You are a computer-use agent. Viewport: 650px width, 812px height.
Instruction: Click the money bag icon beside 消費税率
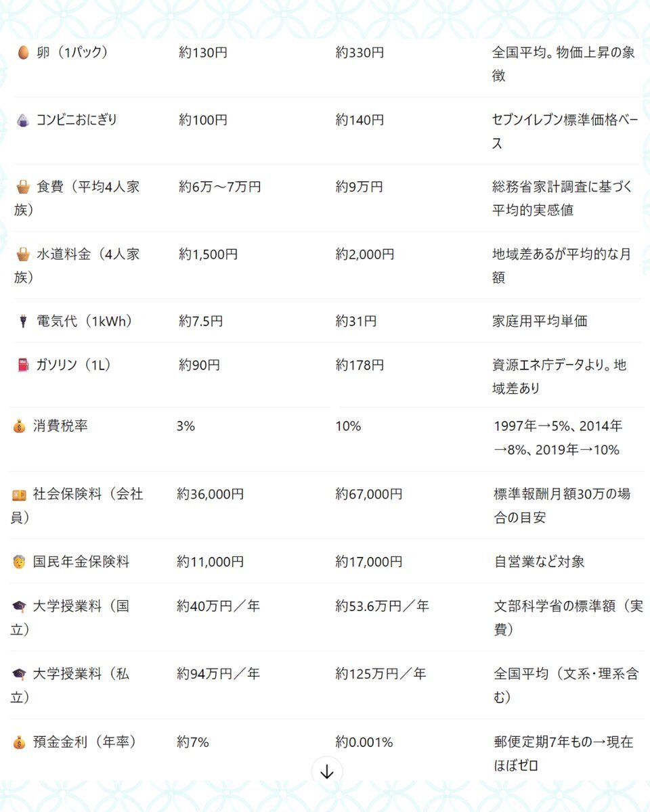(19, 427)
